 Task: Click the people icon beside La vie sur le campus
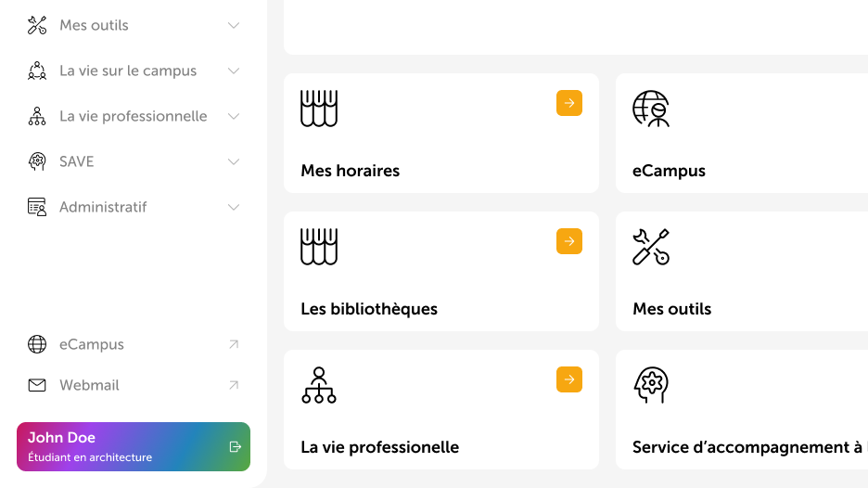tap(37, 71)
